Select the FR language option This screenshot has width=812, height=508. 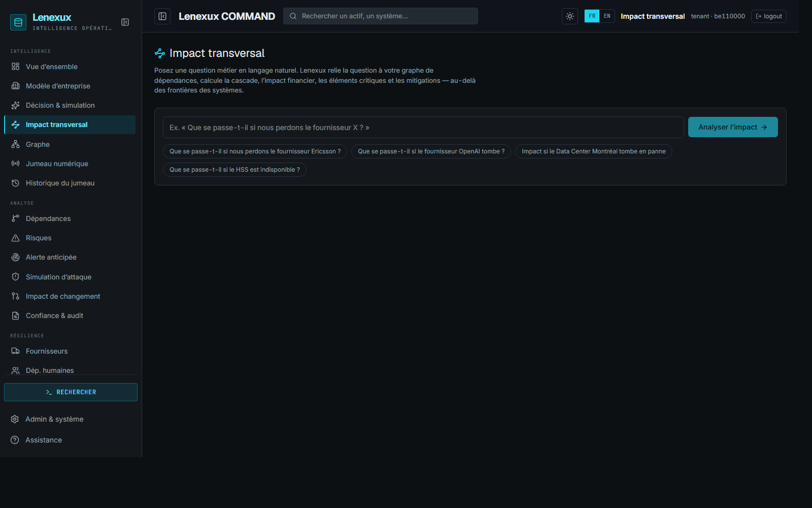592,16
